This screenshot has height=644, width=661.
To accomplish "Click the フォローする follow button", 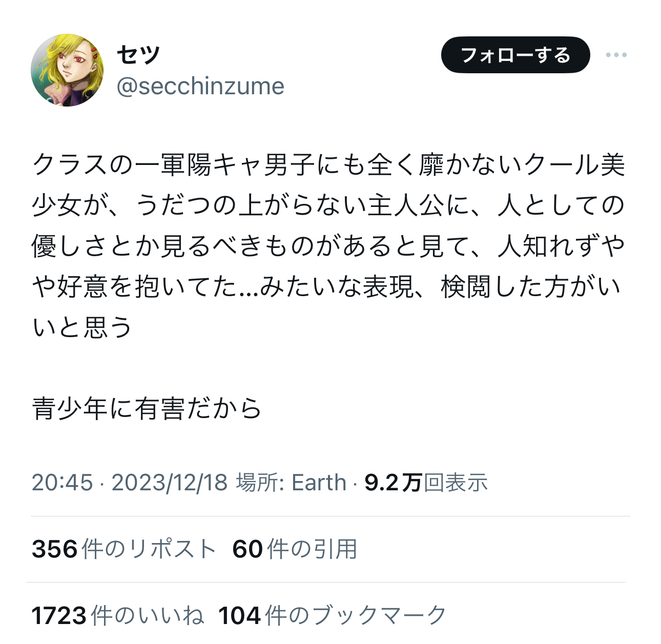I will pyautogui.click(x=515, y=55).
